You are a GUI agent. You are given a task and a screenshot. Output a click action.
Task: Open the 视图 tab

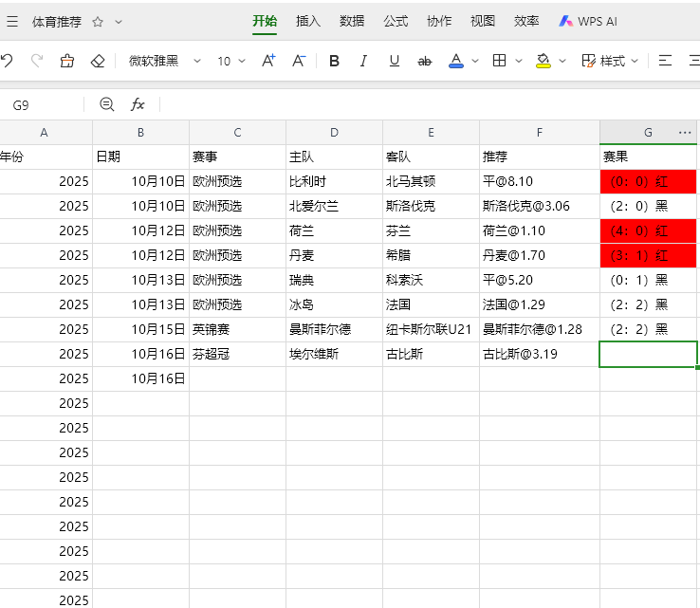483,22
